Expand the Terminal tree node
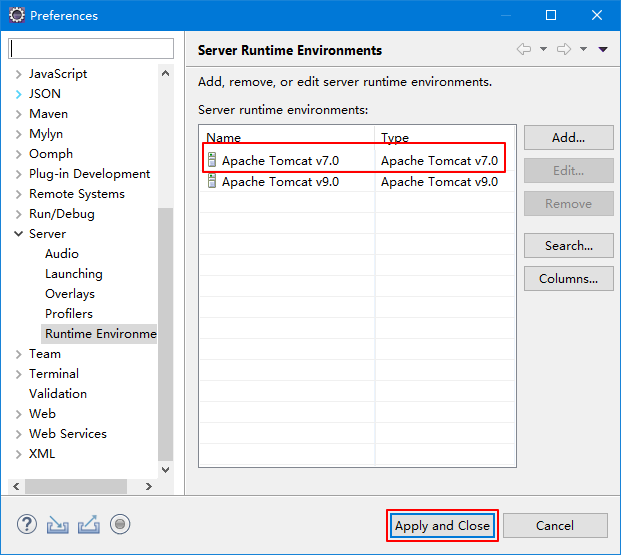The width and height of the screenshot is (621, 555). pyautogui.click(x=18, y=374)
